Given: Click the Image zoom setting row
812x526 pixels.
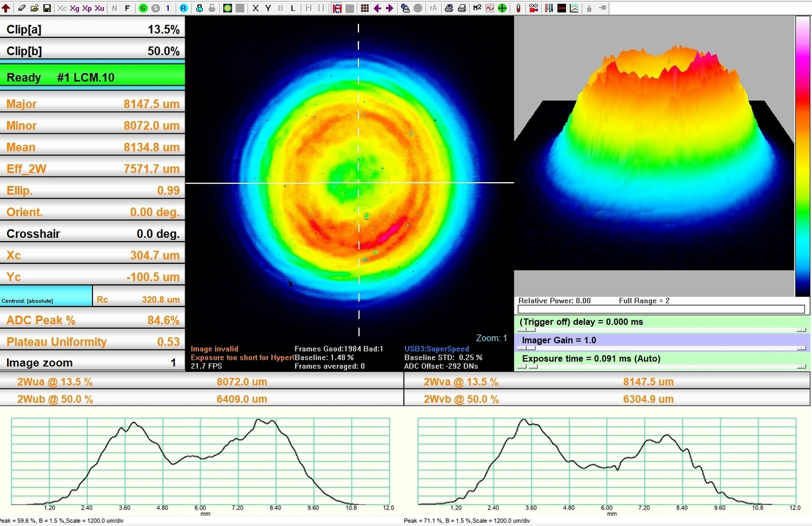Looking at the screenshot, I should pos(93,363).
